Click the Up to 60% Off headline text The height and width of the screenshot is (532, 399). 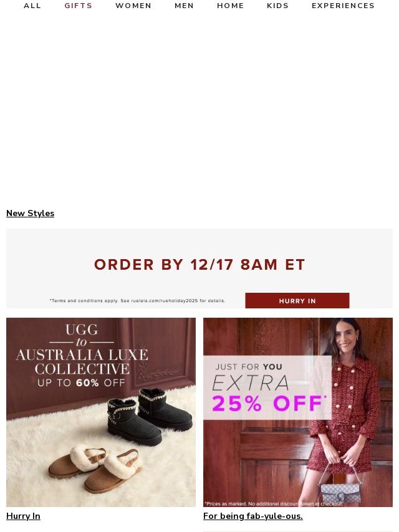click(82, 382)
